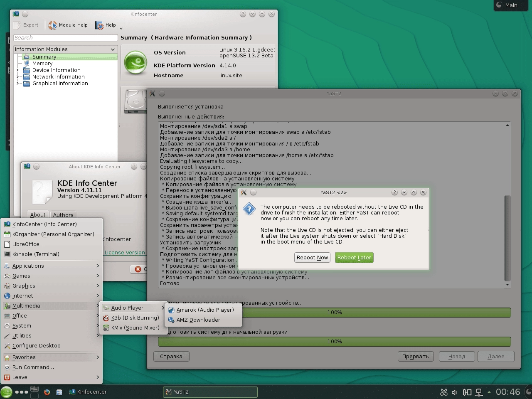532x399 pixels.
Task: Expand Graphical Information tree node
Action: tap(17, 84)
